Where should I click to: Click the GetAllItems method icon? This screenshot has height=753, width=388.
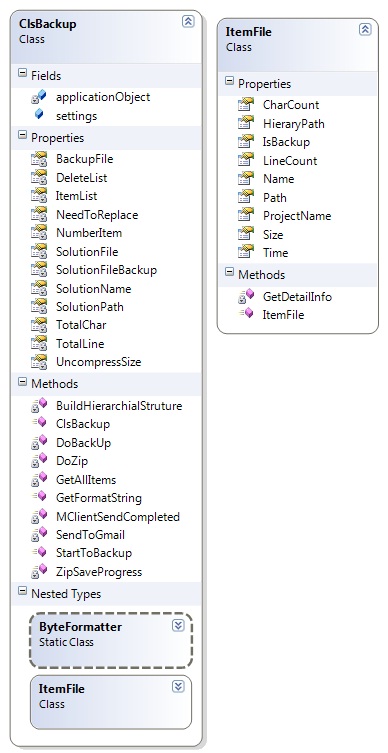point(39,479)
